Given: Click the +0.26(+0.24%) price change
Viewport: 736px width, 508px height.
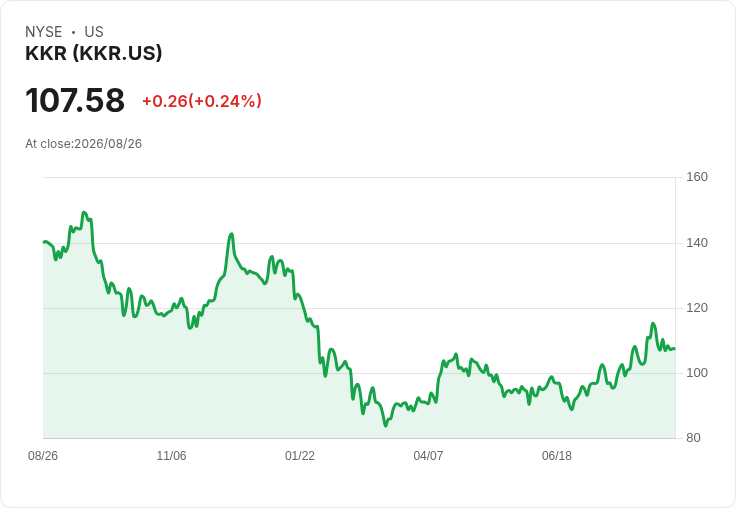Looking at the screenshot, I should tap(202, 101).
